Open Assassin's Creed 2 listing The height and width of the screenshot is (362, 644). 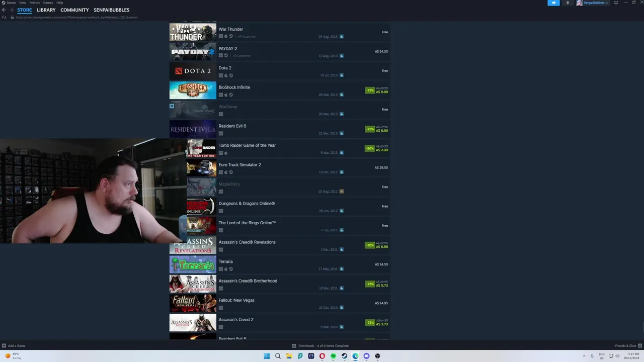pyautogui.click(x=279, y=322)
